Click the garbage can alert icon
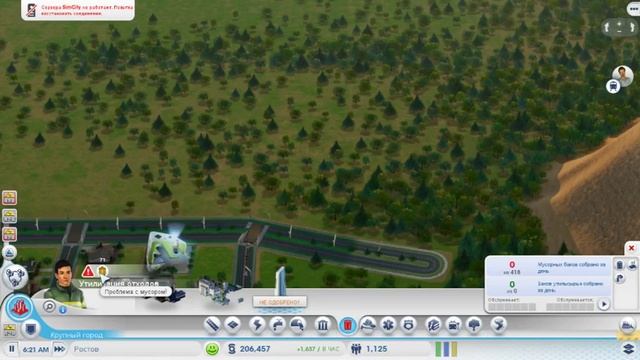This screenshot has width=640, height=360. 102,271
